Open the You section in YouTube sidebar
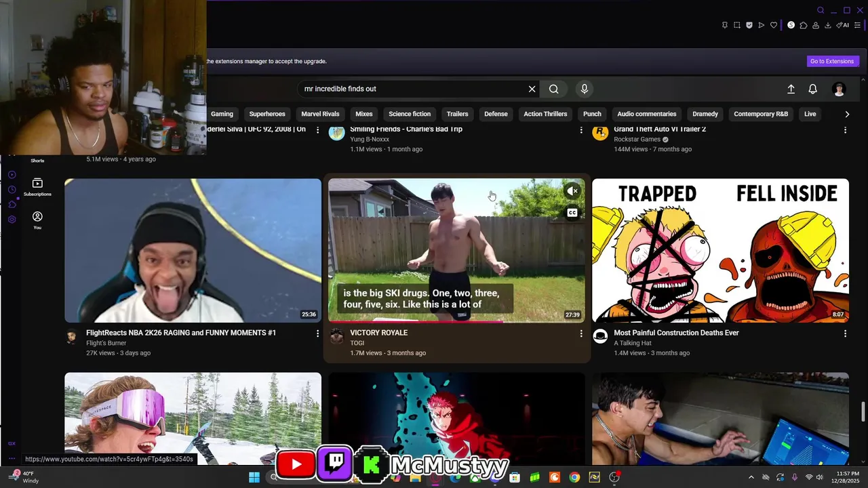The width and height of the screenshot is (868, 488). [37, 220]
